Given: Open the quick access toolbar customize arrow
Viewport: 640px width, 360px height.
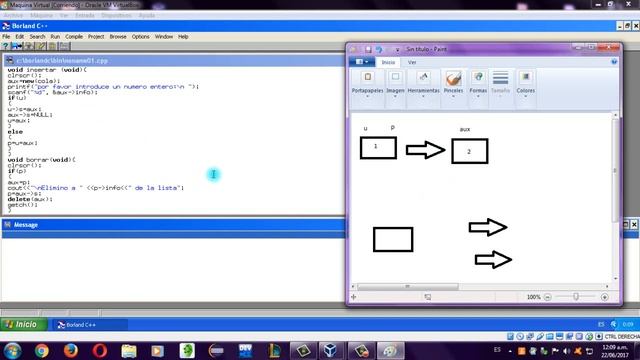Looking at the screenshot, I should coord(397,50).
